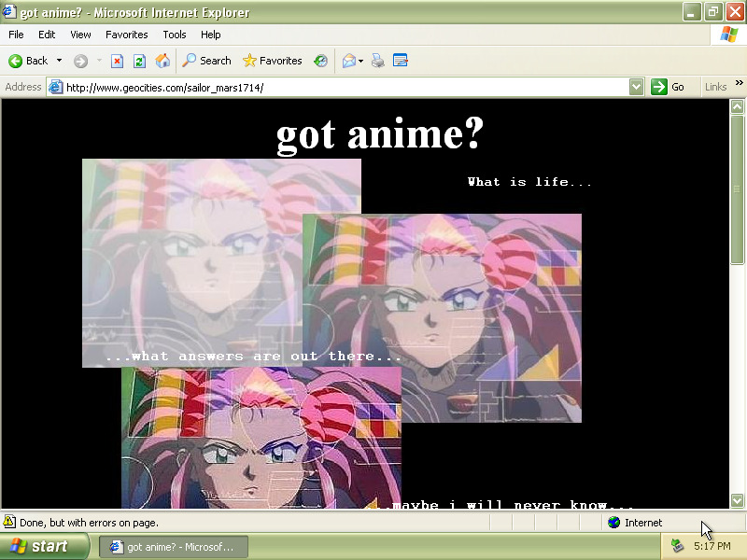
Task: Stop loading with the red X icon
Action: click(x=118, y=61)
